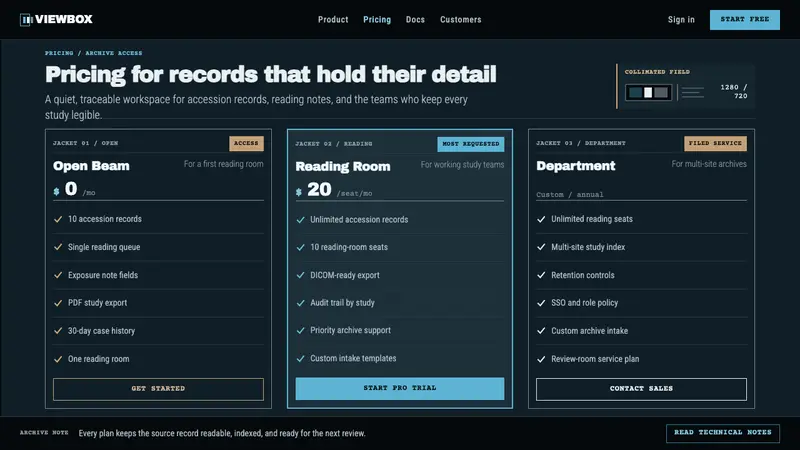This screenshot has height=450, width=800.
Task: Click the Viewbox logo icon
Action: pos(26,19)
